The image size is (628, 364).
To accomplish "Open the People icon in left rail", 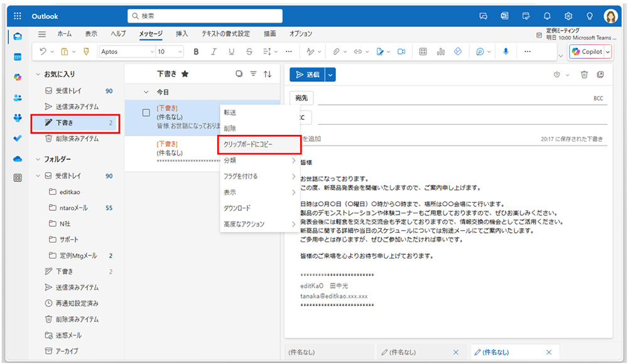I will coord(17,97).
